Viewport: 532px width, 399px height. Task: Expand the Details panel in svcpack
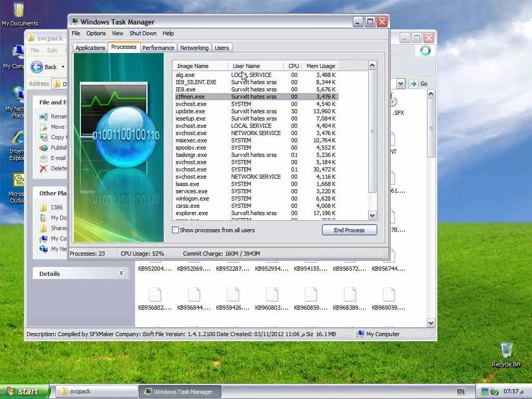coord(121,273)
